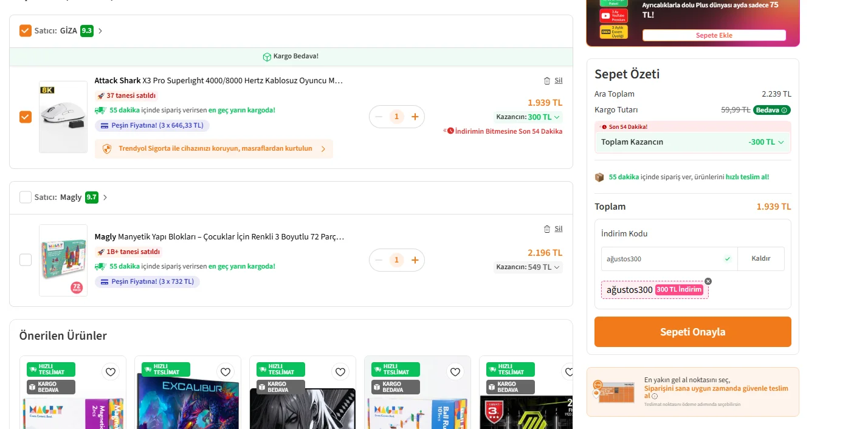This screenshot has width=868, height=429.
Task: Open GİZA seller page via chevron
Action: 100,31
